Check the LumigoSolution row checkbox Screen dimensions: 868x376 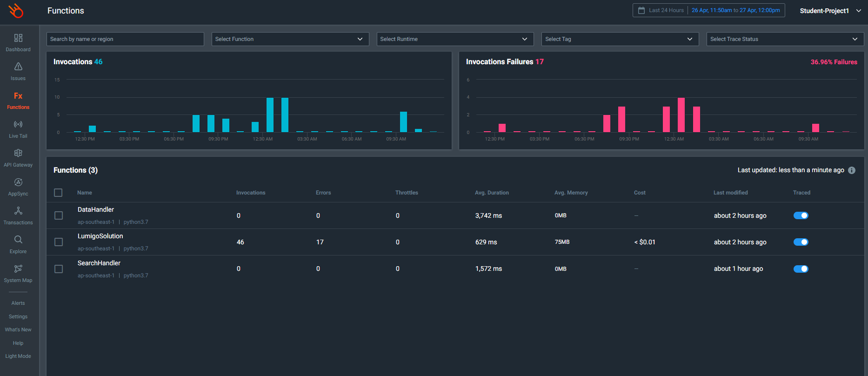(59, 242)
